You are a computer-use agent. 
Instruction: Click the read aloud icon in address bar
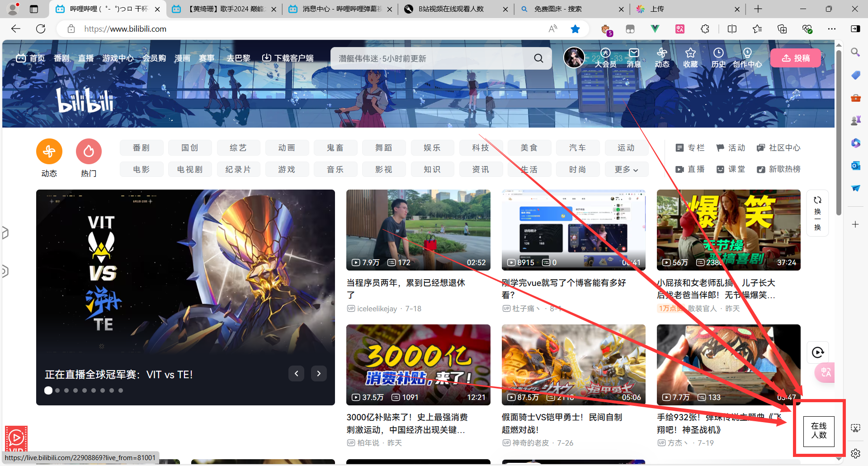click(x=552, y=29)
